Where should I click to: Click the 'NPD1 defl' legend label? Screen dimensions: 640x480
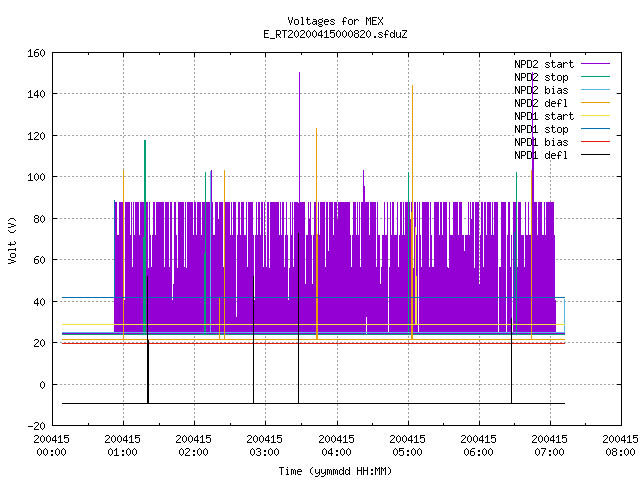pos(541,156)
